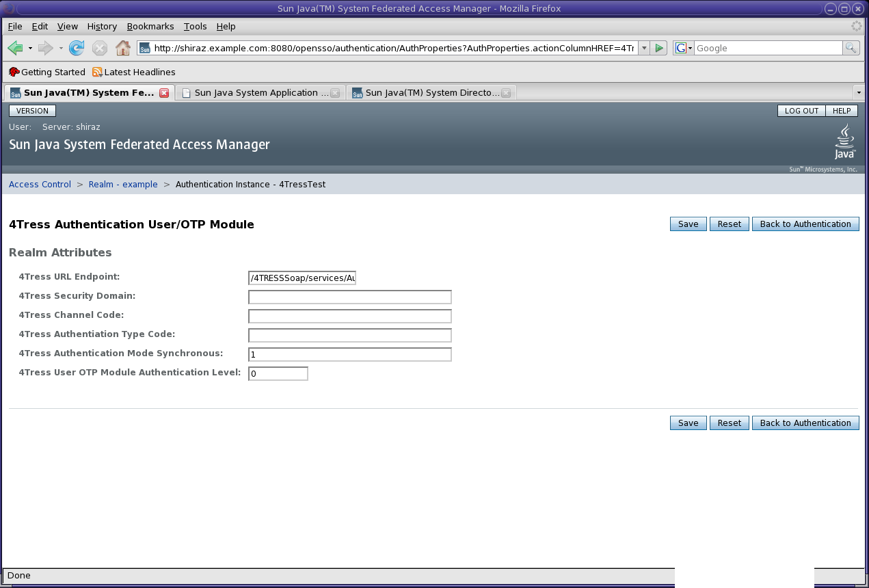This screenshot has height=588, width=869.
Task: Click the 4Tress Authentiation Type Code field
Action: coord(350,335)
